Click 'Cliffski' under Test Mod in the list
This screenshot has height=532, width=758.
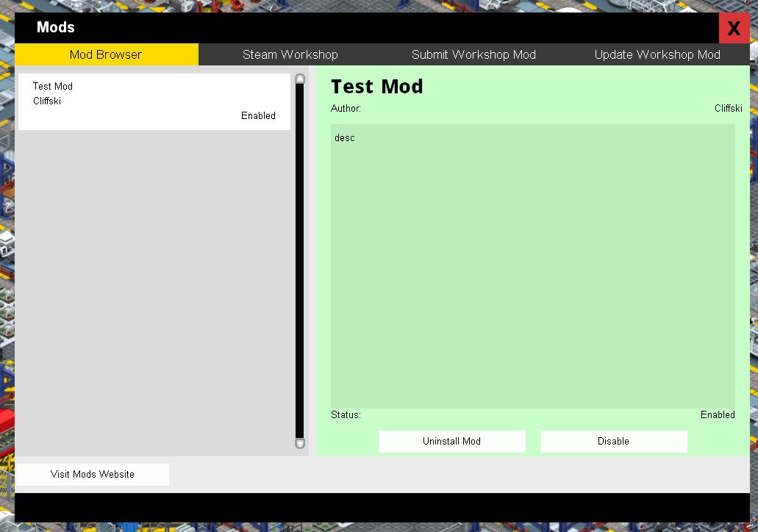(x=47, y=101)
